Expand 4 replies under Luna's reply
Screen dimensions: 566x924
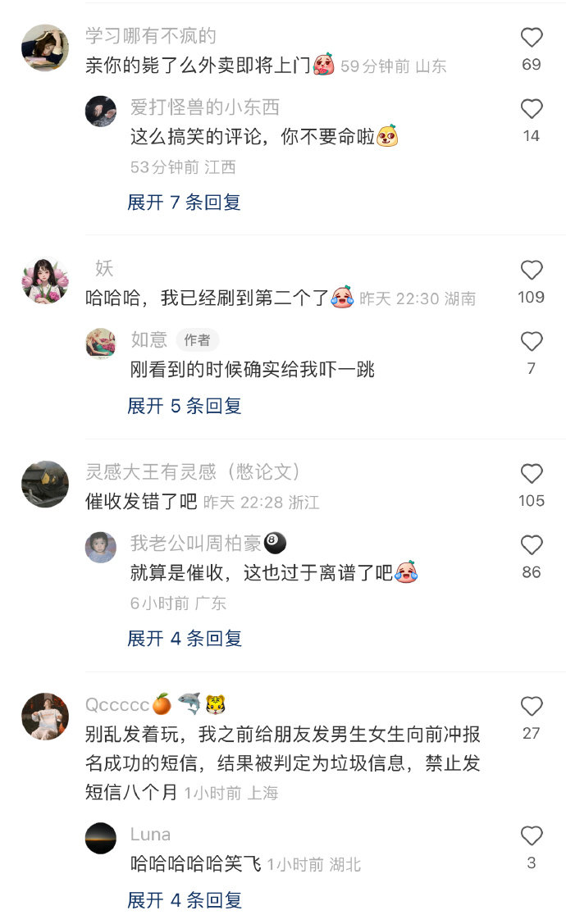[x=184, y=900]
